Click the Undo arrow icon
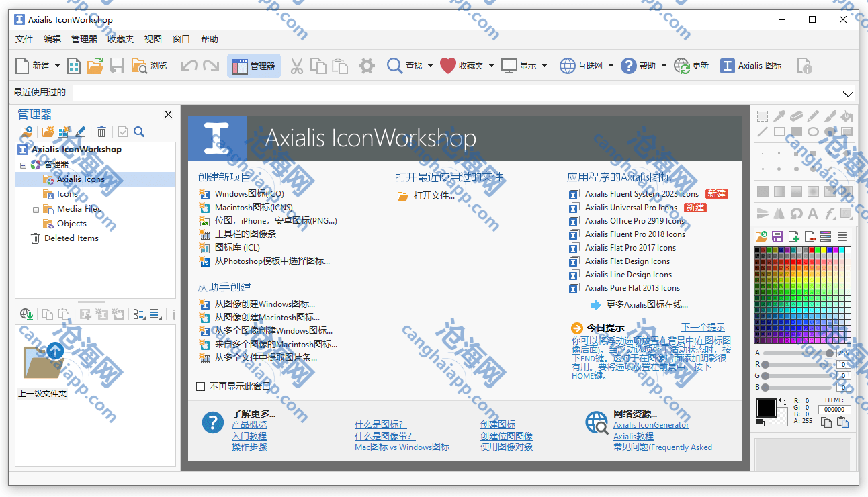 (189, 66)
